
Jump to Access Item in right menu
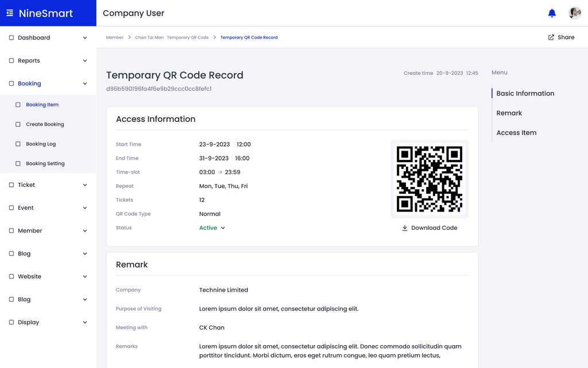pyautogui.click(x=516, y=133)
